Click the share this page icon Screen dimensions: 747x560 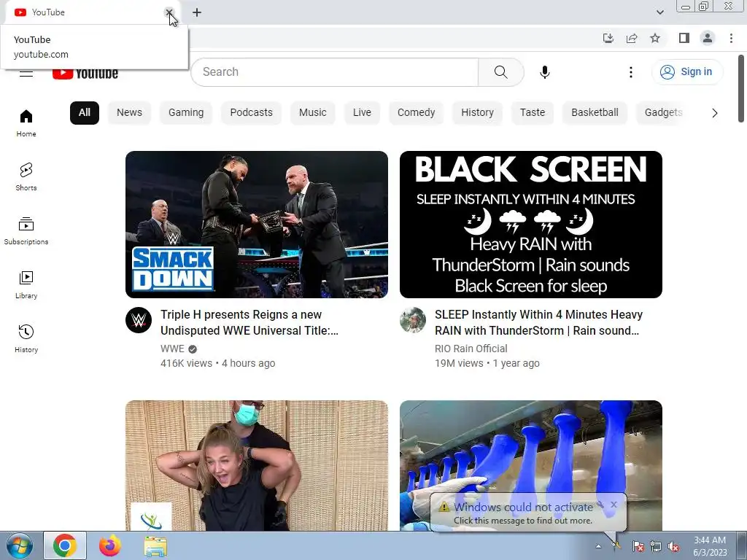pos(632,38)
